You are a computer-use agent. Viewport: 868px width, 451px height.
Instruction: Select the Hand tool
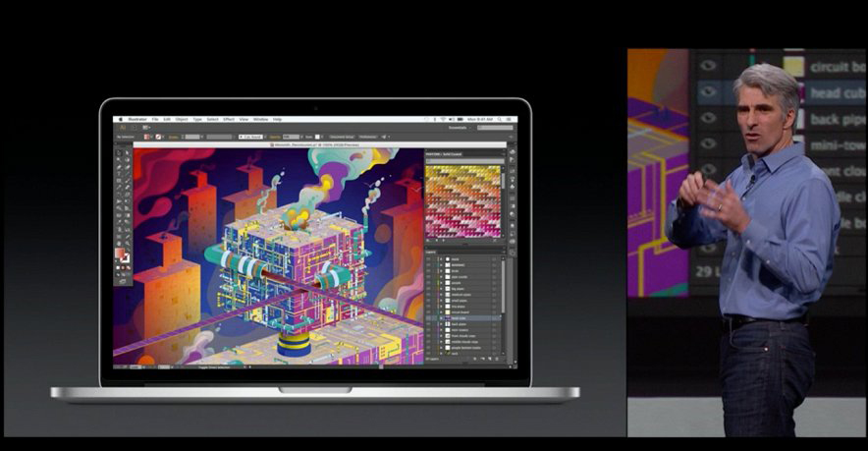[x=119, y=244]
